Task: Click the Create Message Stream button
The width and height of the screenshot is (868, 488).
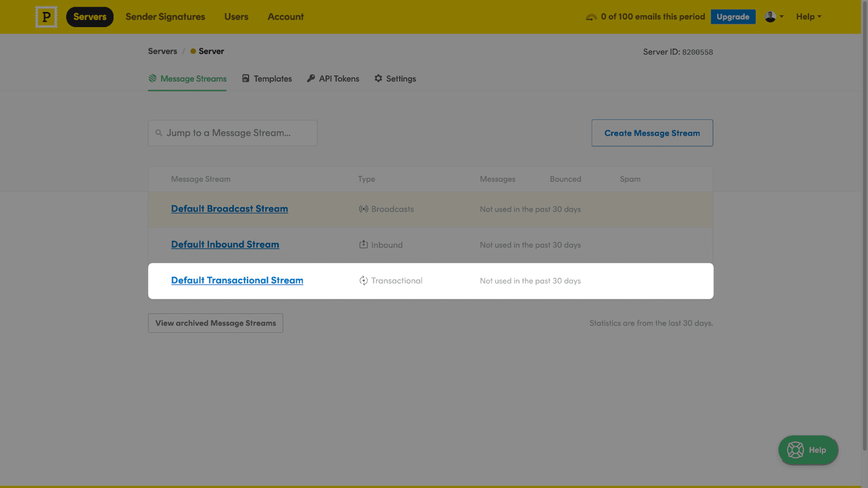Action: (652, 132)
